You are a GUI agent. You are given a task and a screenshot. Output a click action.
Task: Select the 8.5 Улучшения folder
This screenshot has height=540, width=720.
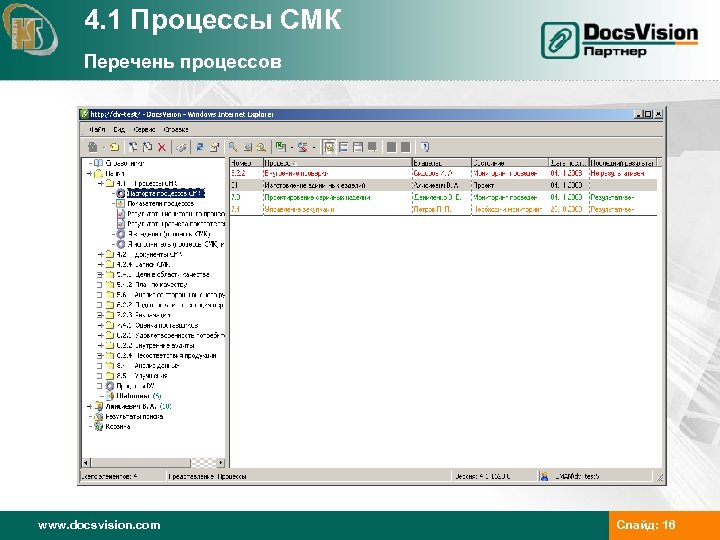[141, 376]
